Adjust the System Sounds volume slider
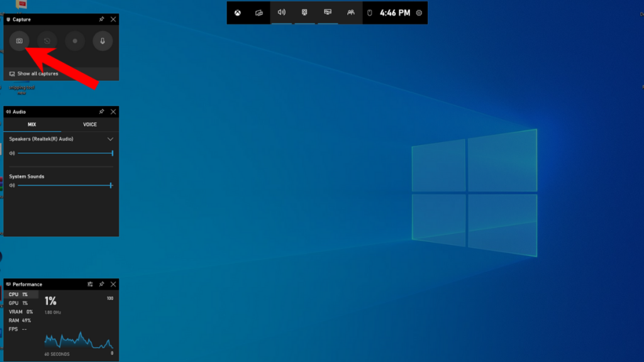The width and height of the screenshot is (644, 362). [x=65, y=185]
